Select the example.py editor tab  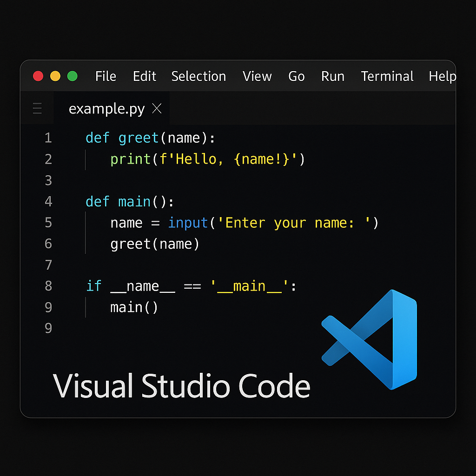click(x=107, y=109)
